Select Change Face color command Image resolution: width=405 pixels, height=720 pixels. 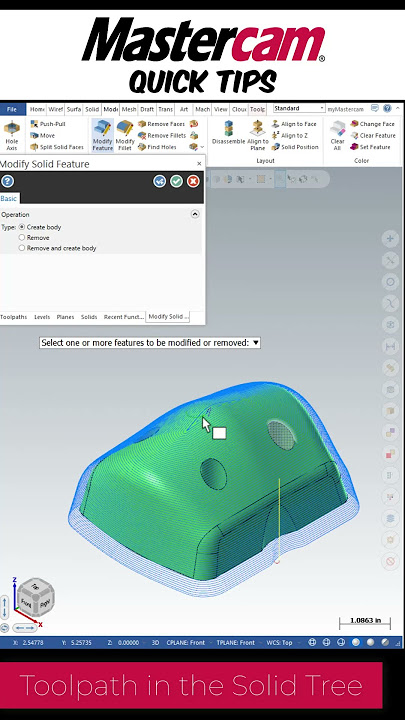pyautogui.click(x=372, y=124)
